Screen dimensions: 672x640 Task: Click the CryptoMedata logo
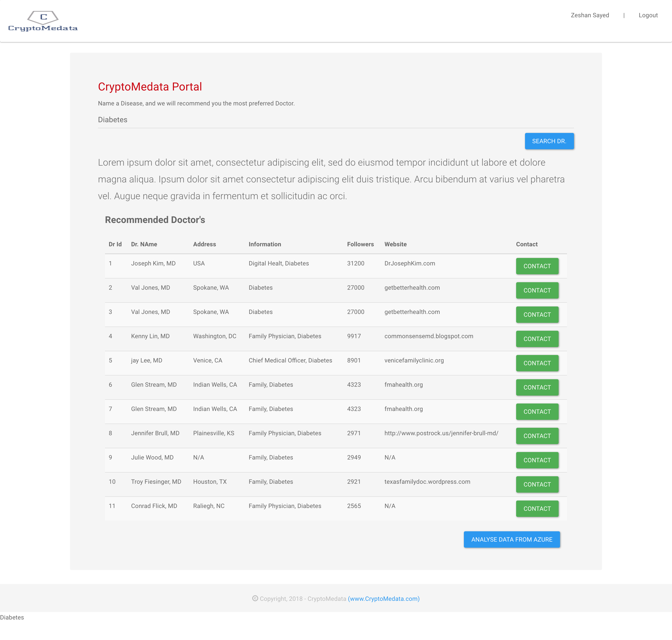coord(43,21)
